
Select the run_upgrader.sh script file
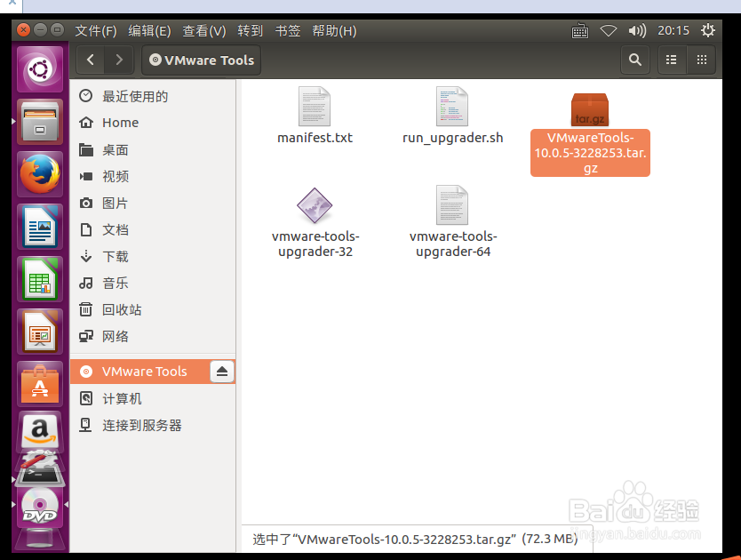452,116
